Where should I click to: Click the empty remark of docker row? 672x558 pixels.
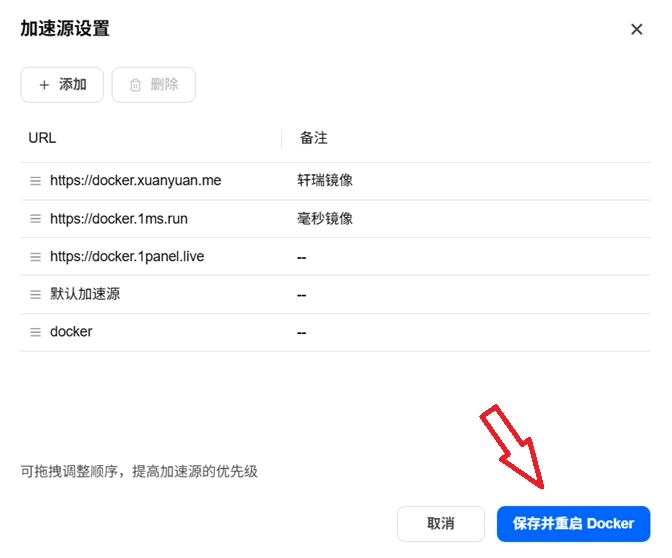tap(302, 333)
